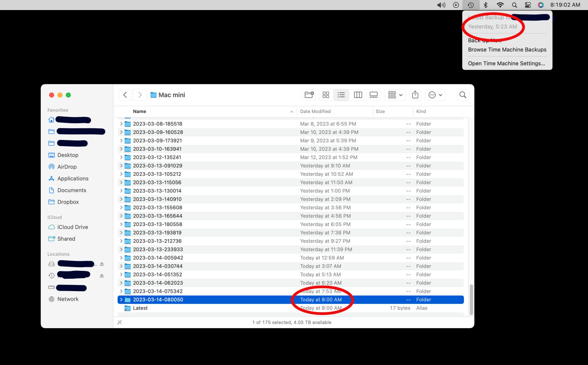
Task: Open Control Center in menu bar
Action: tap(528, 5)
